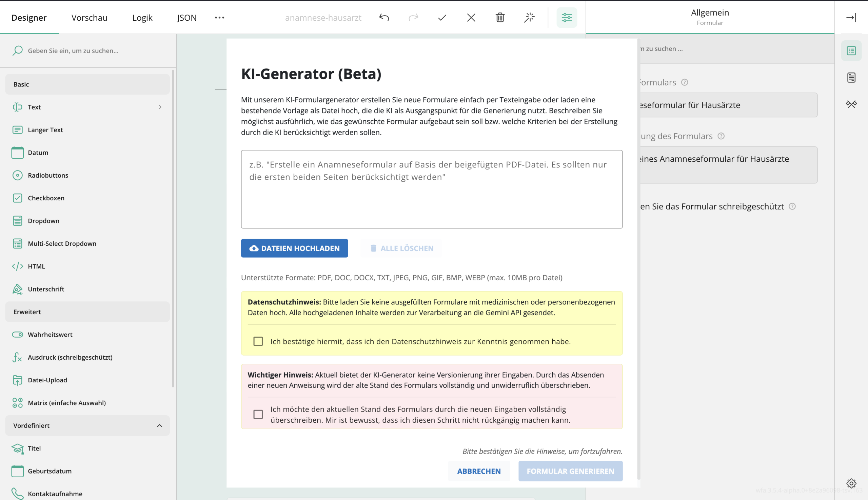Expand the Text element submenu arrow
Screen dimensions: 868x500
click(x=160, y=107)
